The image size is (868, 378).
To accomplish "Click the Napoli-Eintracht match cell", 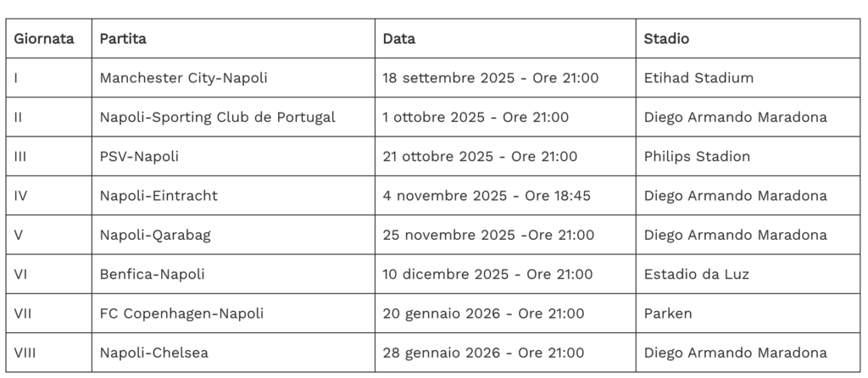I will [159, 196].
